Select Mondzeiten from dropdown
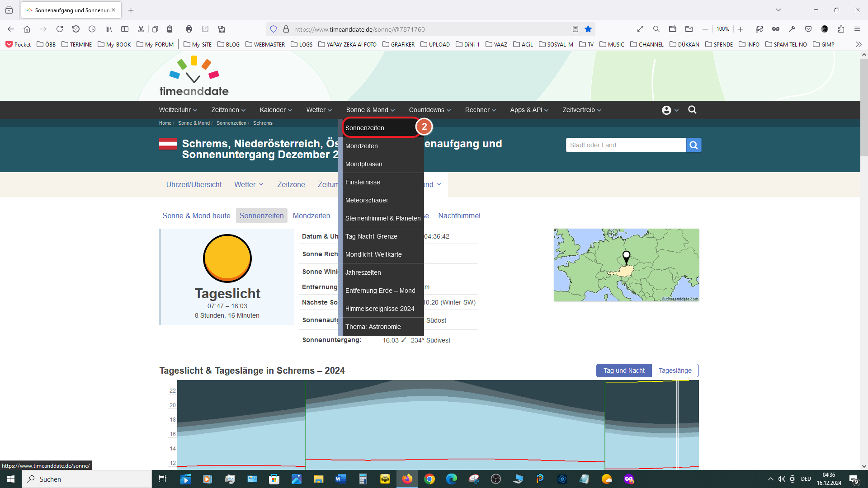The height and width of the screenshot is (488, 868). 361,146
